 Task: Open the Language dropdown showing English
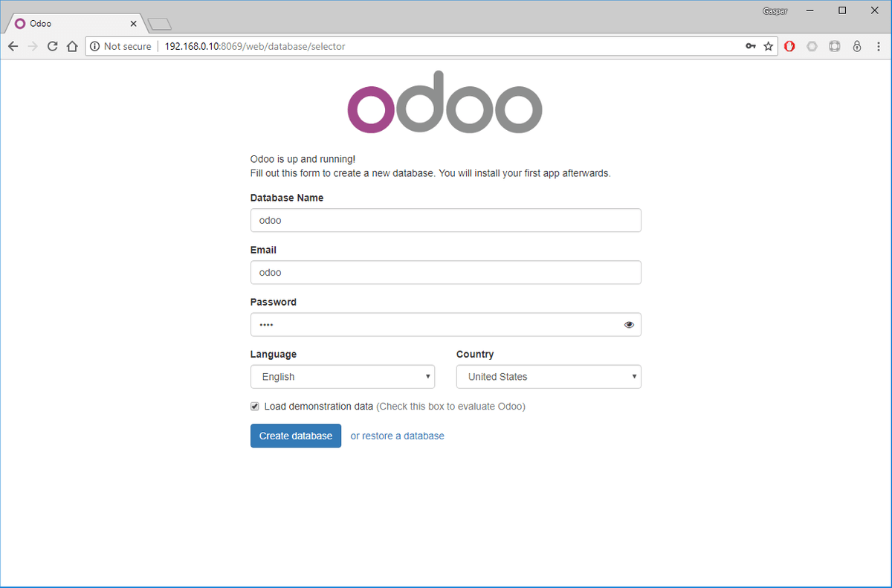343,377
